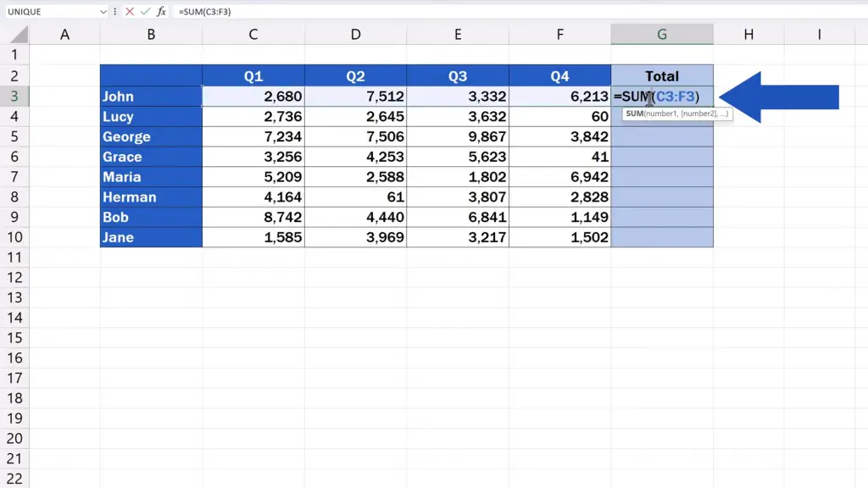Viewport: 868px width, 488px height.
Task: Open the Name Box dropdown arrow
Action: coord(103,12)
